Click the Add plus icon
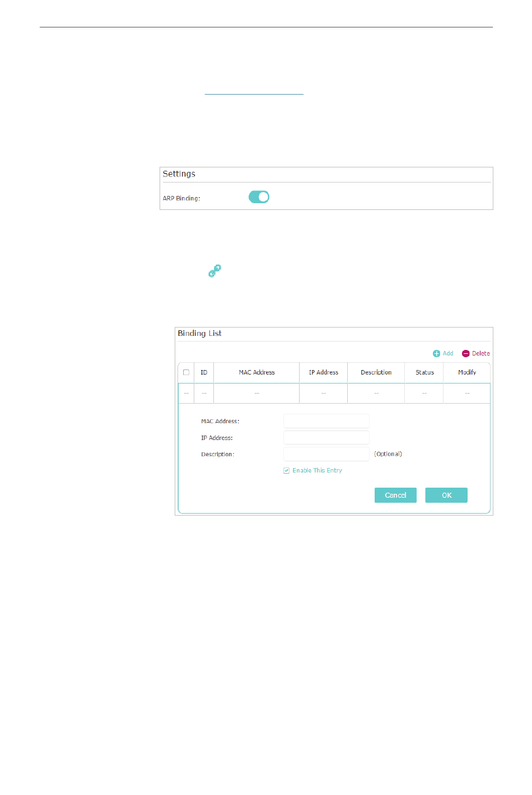This screenshot has width=532, height=795. (436, 353)
